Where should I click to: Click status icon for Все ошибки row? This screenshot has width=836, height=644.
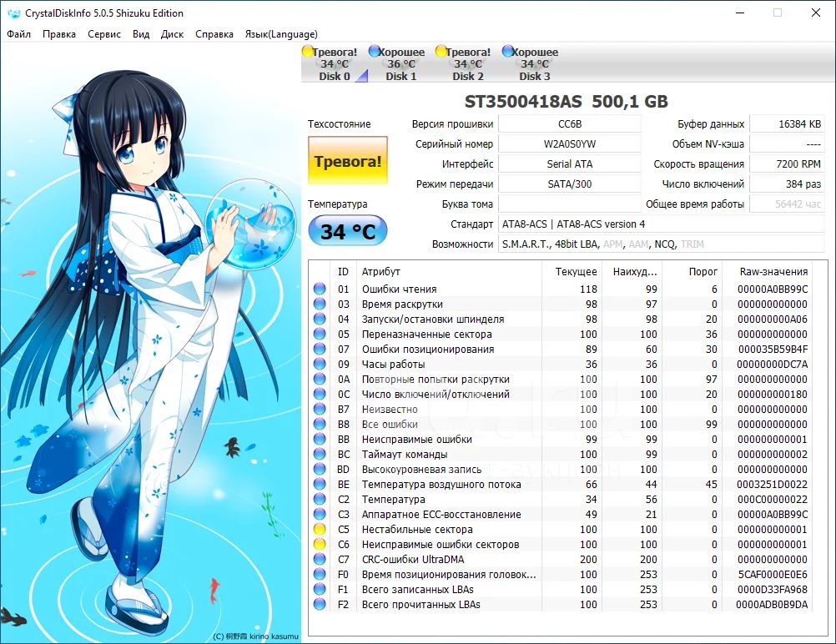tap(320, 424)
